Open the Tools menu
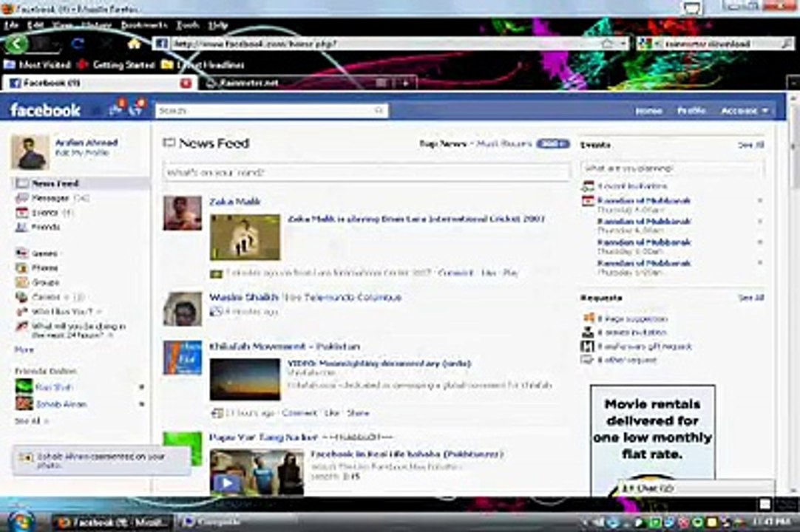 tap(188, 25)
